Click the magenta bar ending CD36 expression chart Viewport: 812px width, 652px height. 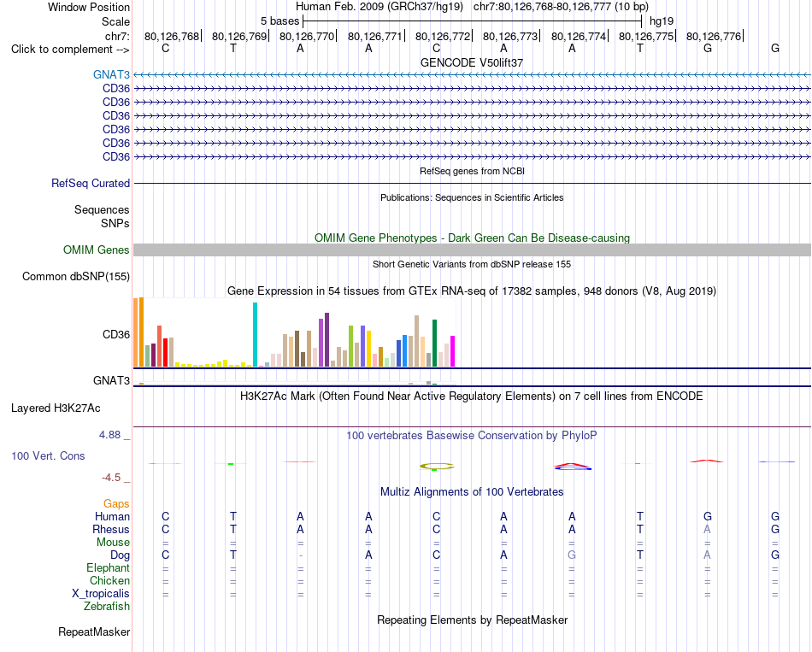point(453,351)
